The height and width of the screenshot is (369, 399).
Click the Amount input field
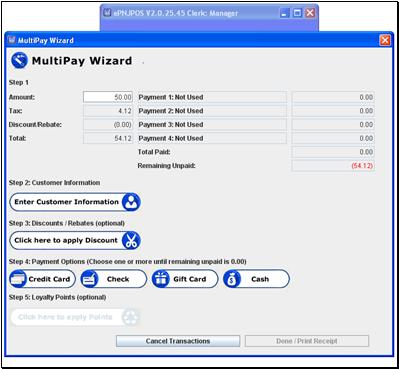point(108,97)
